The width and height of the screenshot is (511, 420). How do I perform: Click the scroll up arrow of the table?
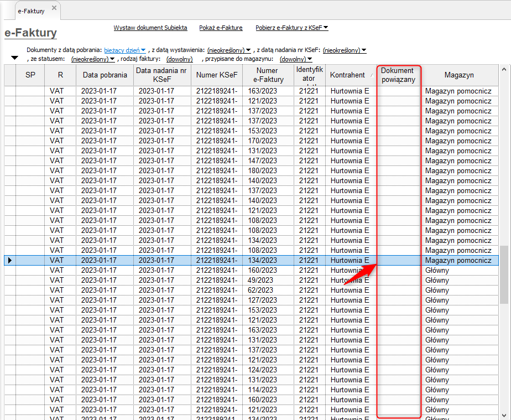tap(504, 70)
